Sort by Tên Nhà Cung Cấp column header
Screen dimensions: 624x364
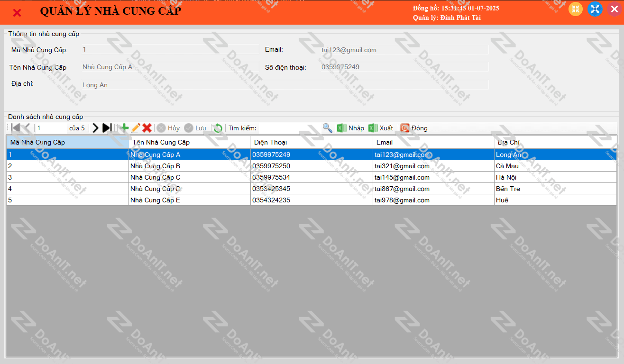[190, 142]
